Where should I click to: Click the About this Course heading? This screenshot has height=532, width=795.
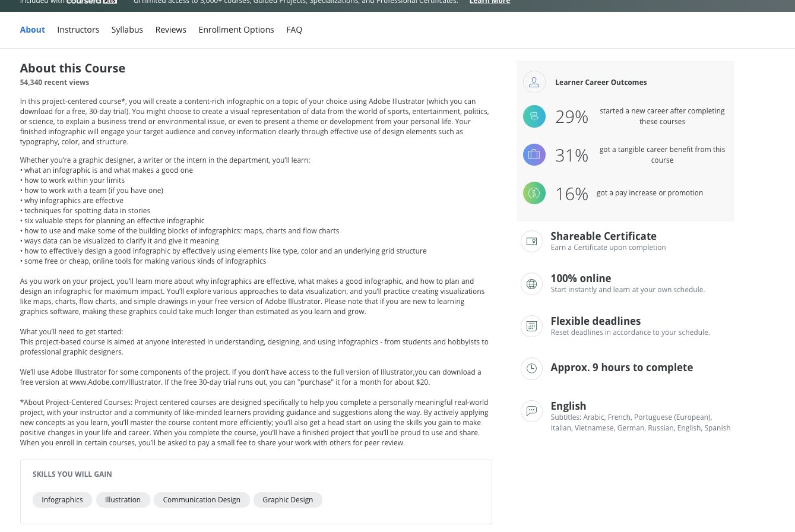[72, 68]
